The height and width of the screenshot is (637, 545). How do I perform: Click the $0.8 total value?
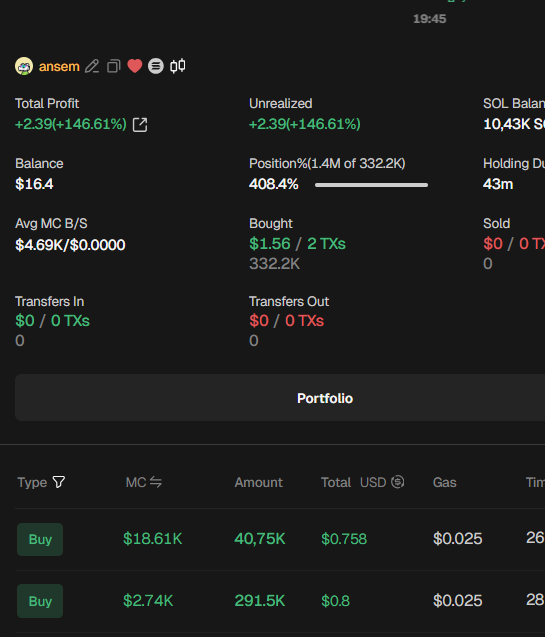click(335, 600)
